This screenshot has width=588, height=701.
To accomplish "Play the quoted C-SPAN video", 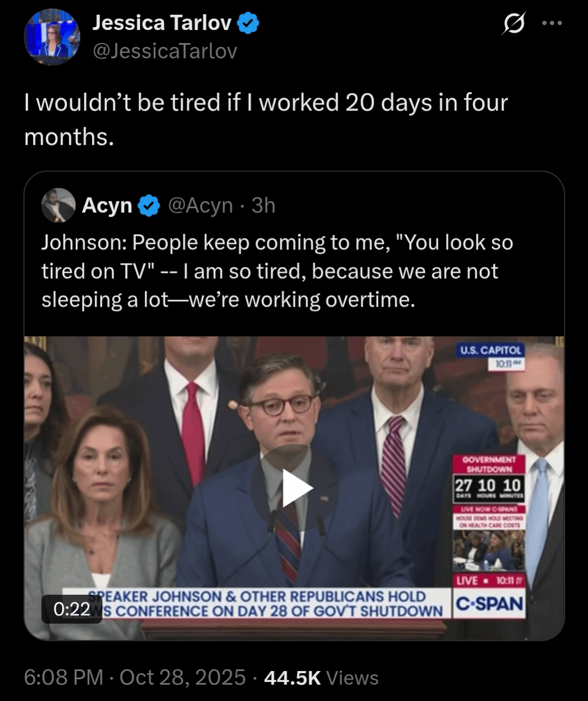I will [294, 487].
